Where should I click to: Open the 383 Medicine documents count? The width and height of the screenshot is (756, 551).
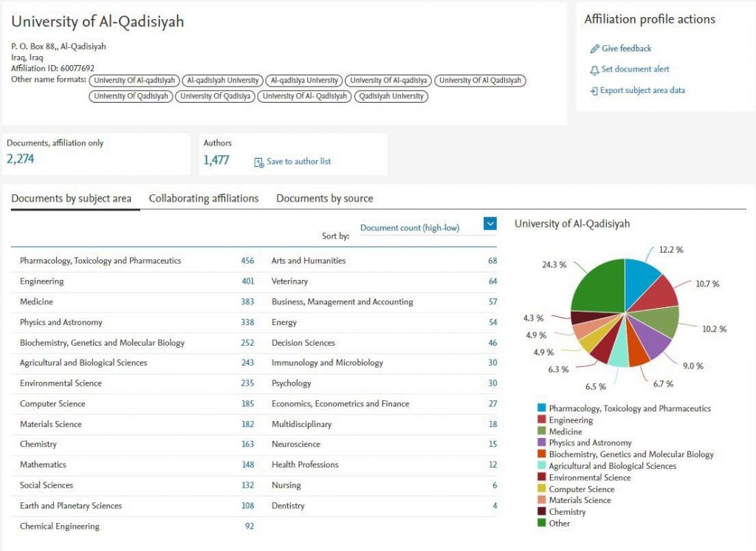[x=247, y=302]
